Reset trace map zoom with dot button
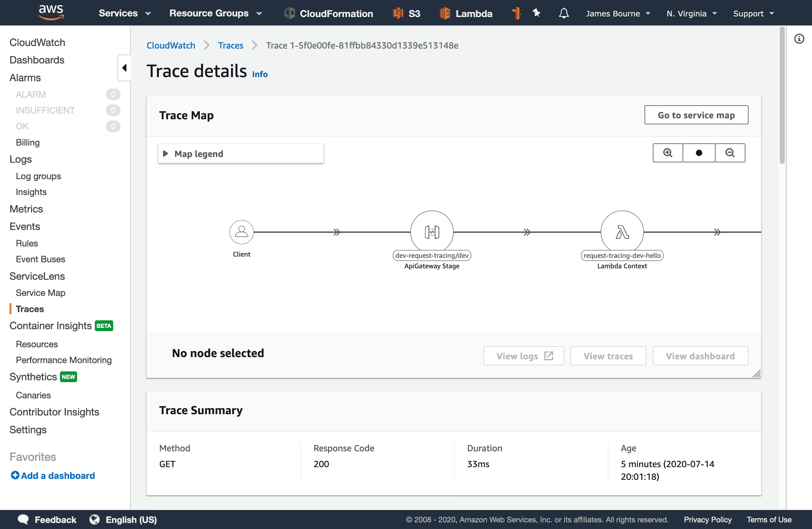 (699, 153)
